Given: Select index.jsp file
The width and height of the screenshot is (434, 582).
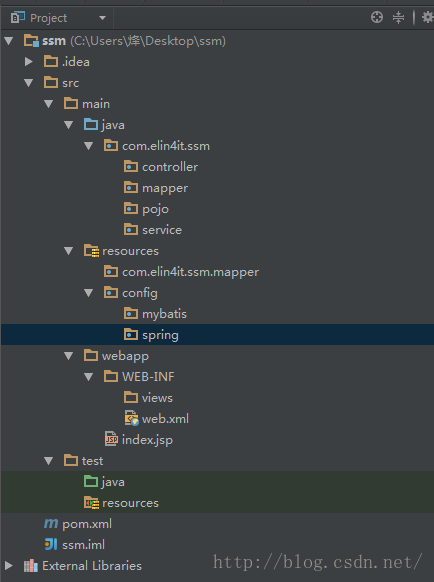Looking at the screenshot, I should [x=147, y=440].
